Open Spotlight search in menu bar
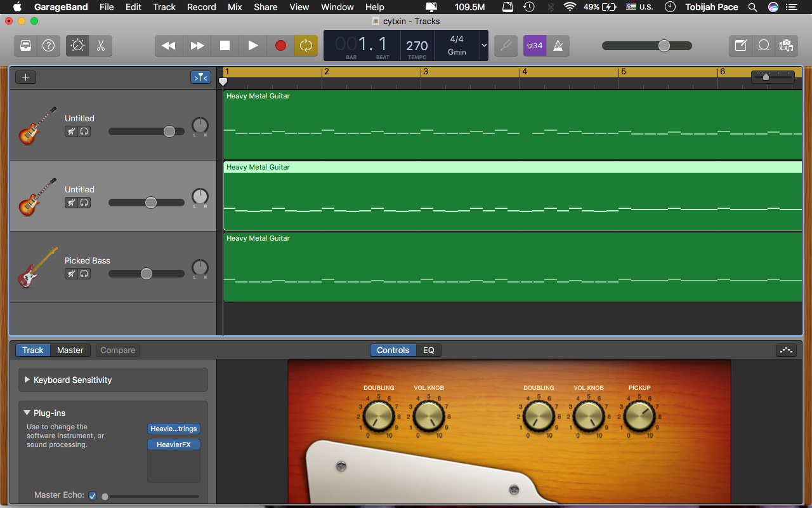The width and height of the screenshot is (812, 508). click(x=752, y=7)
